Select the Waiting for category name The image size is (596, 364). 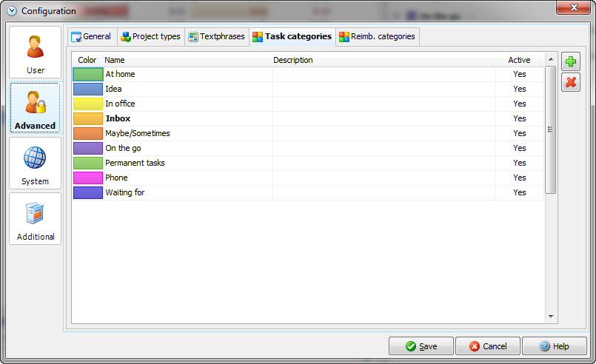[125, 192]
